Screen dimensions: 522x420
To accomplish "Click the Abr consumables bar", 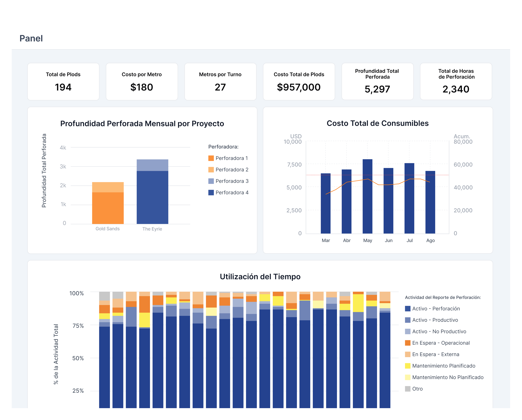I will (347, 202).
